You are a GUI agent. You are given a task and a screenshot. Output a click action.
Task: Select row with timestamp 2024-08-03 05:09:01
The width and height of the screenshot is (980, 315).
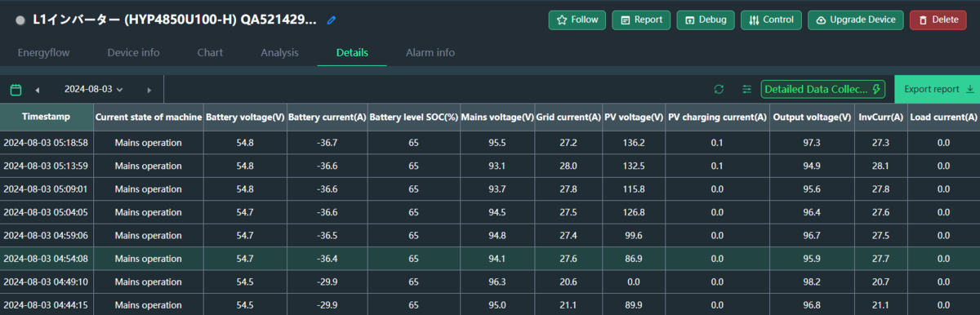(490, 189)
